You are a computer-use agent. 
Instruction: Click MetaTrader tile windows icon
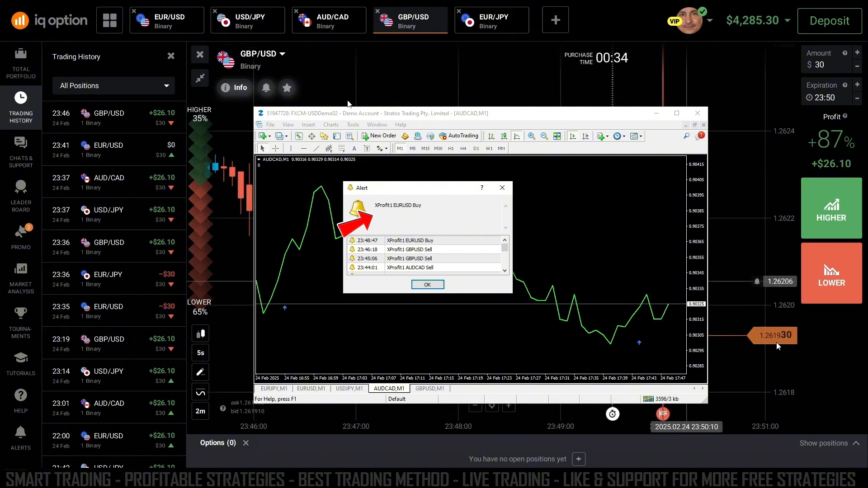tap(557, 136)
